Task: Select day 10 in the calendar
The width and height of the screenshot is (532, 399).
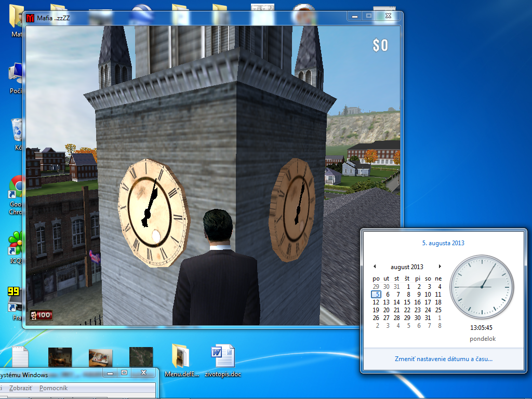Action: click(428, 294)
